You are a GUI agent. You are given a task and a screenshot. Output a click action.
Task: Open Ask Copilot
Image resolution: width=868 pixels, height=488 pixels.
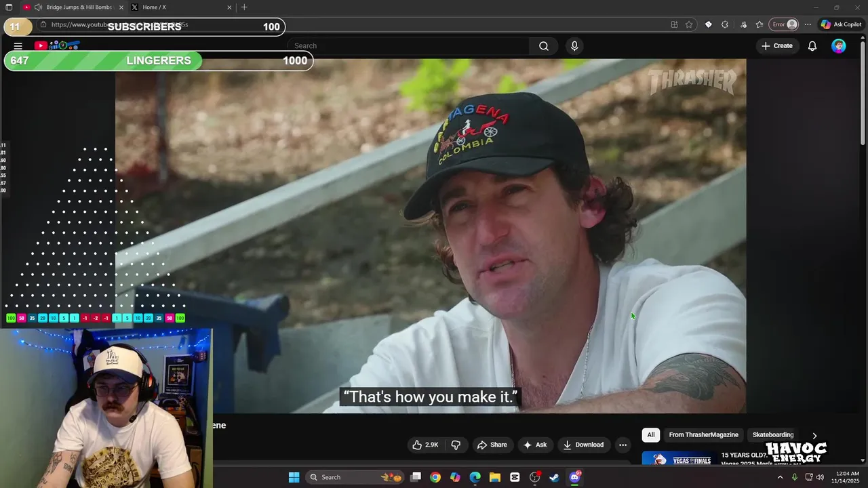coord(841,24)
